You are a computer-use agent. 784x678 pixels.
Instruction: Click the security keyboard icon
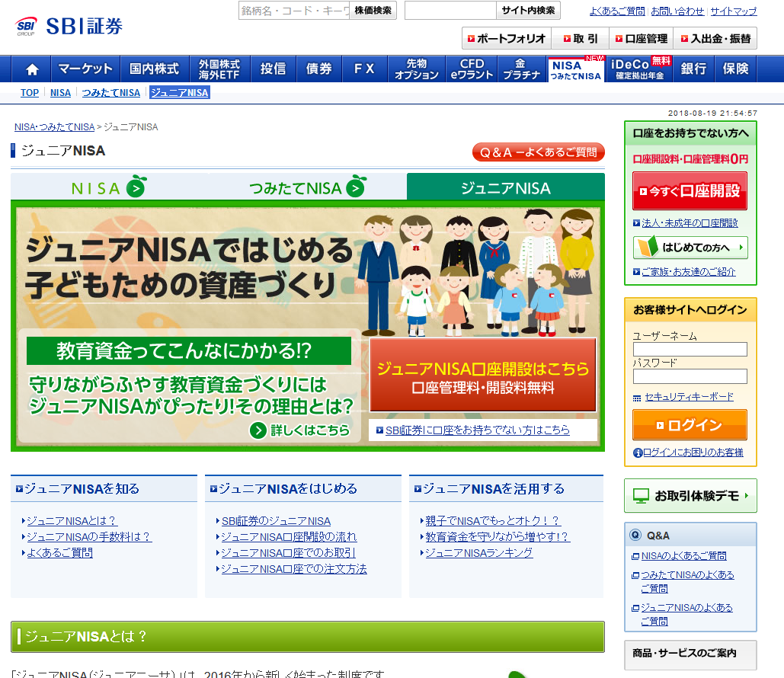[x=637, y=398]
